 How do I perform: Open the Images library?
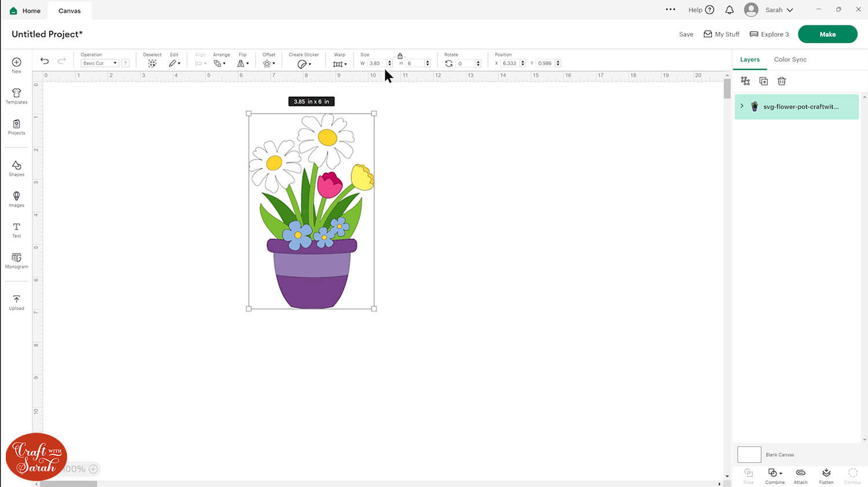pyautogui.click(x=16, y=199)
